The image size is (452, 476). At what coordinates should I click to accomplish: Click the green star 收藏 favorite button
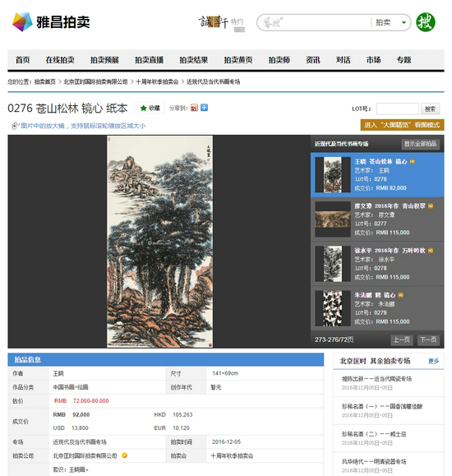coord(150,108)
